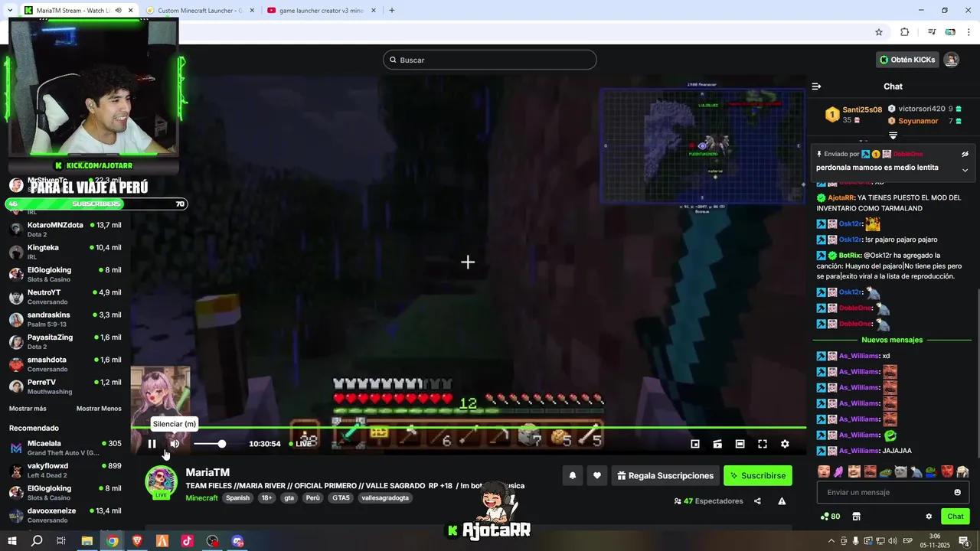Viewport: 980px width, 551px height.
Task: Open TikTok app from taskbar
Action: pyautogui.click(x=187, y=541)
